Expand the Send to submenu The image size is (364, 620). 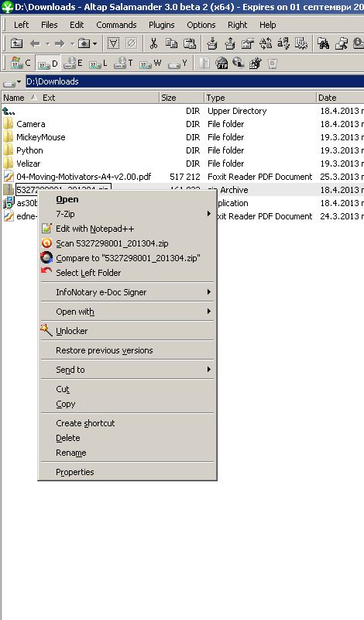coord(127,370)
